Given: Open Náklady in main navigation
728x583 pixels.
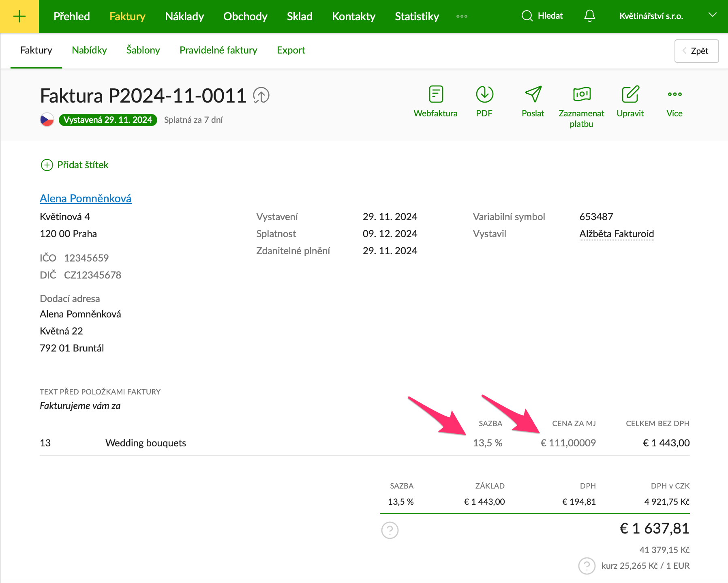Looking at the screenshot, I should pos(184,16).
